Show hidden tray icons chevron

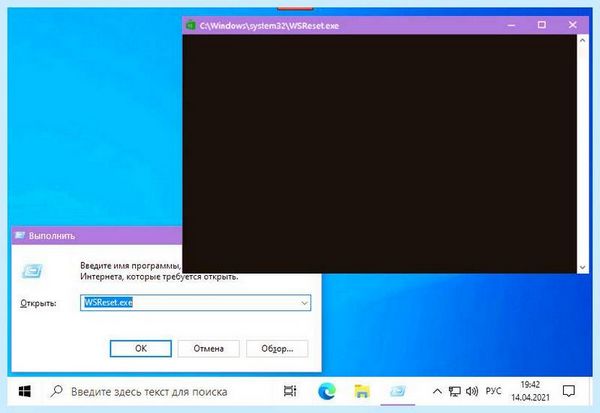point(437,391)
